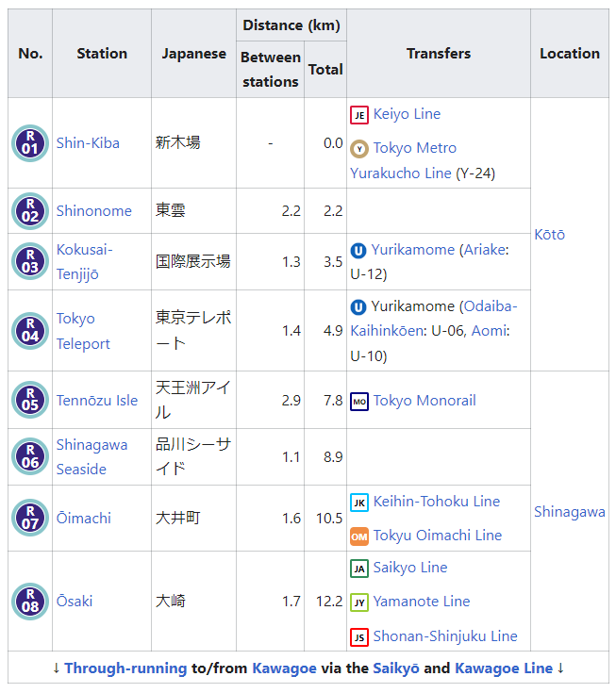Click the R04 station number icon
Screen dimensions: 616x693
(x=30, y=331)
